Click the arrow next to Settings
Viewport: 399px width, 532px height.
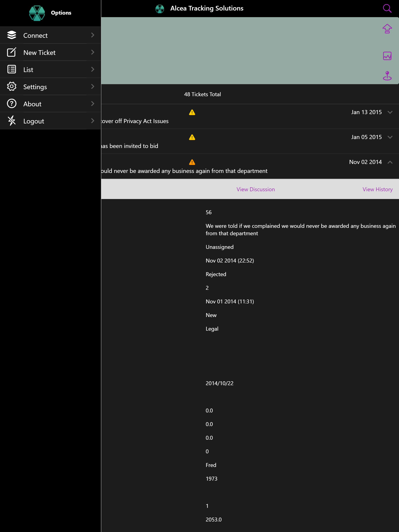tap(93, 86)
